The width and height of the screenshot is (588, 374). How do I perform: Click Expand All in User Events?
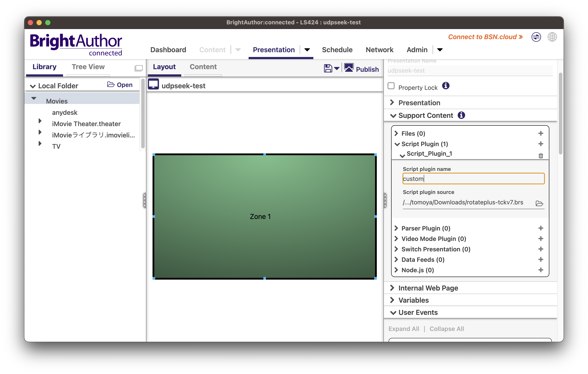[404, 329]
